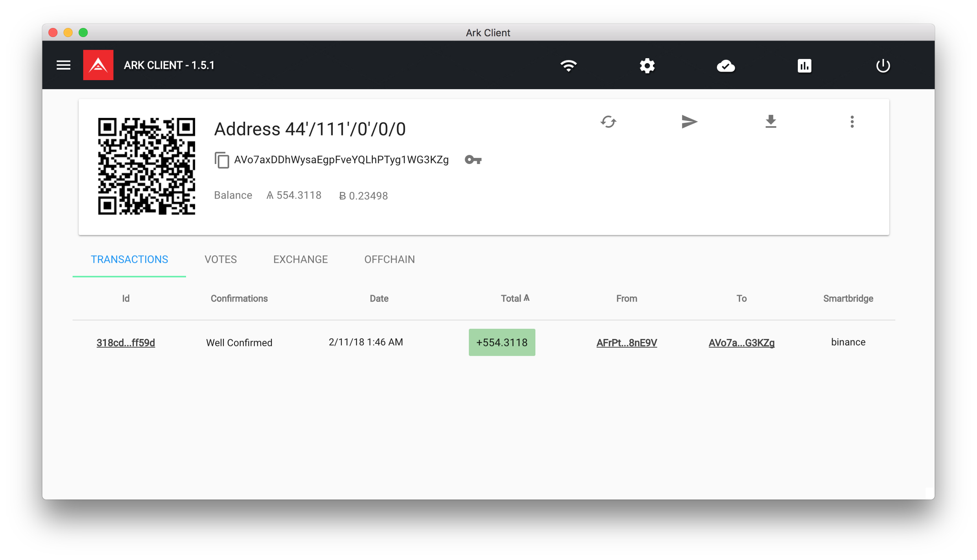Click the download arrow icon
Image resolution: width=977 pixels, height=560 pixels.
(x=771, y=122)
